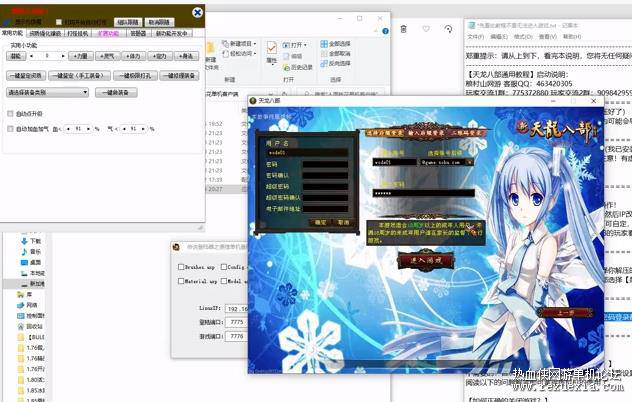632x402 pixels.
Task: Click the small config window's title icon
Action: click(x=176, y=247)
